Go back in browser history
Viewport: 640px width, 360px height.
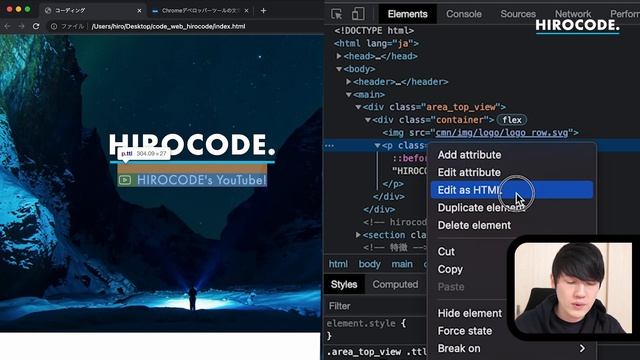tap(7, 26)
